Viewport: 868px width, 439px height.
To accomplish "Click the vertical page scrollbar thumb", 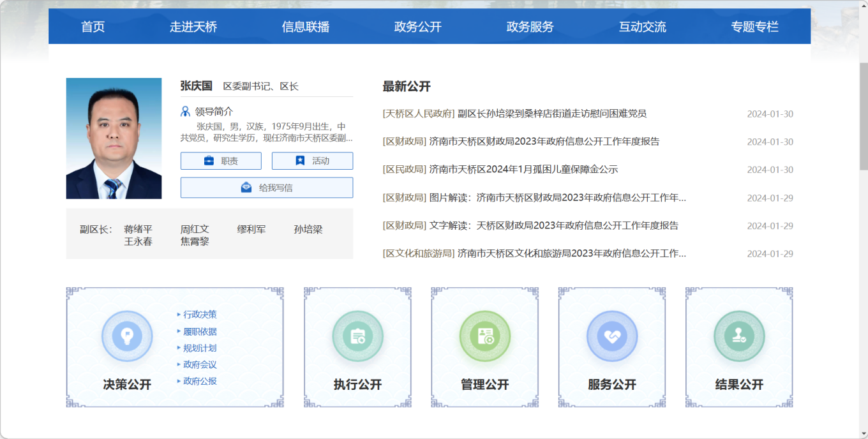I will coord(864,116).
